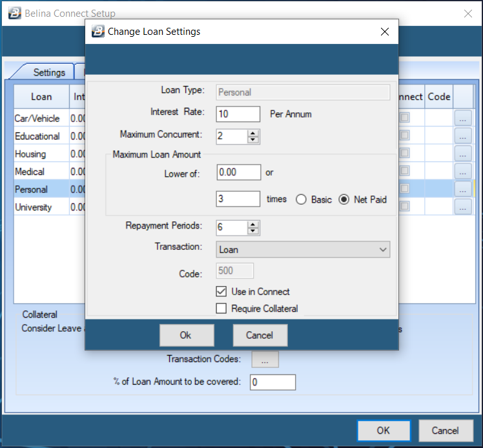Toggle Connect checkbox in Educational row
Viewport: 483px width, 448px height.
click(x=404, y=135)
